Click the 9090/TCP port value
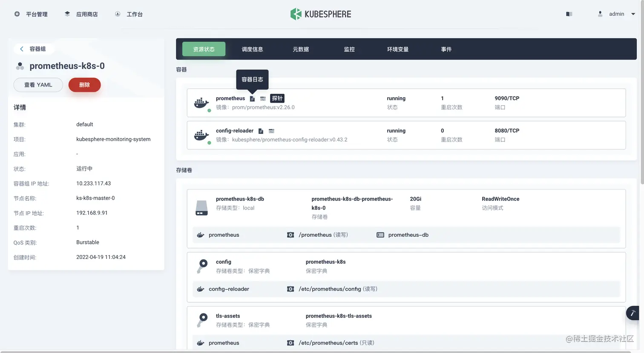Image resolution: width=644 pixels, height=353 pixels. (507, 98)
